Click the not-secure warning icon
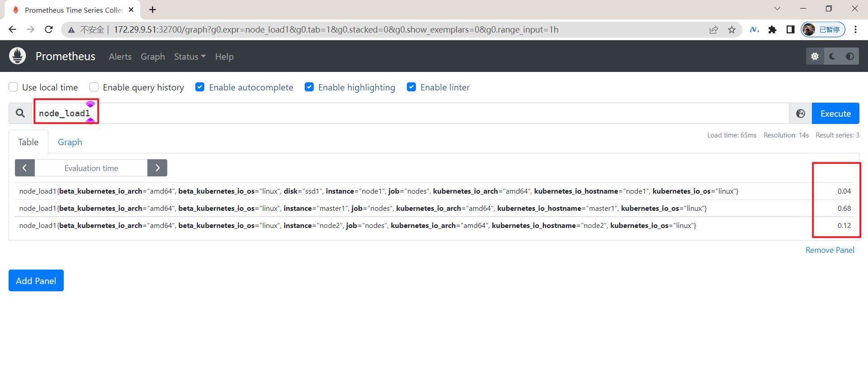Image resolution: width=868 pixels, height=370 pixels. (x=71, y=30)
